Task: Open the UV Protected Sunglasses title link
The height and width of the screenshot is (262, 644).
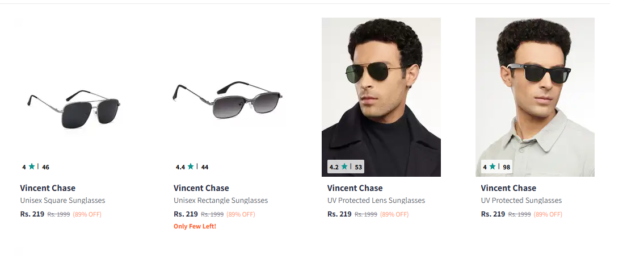Action: (x=521, y=201)
